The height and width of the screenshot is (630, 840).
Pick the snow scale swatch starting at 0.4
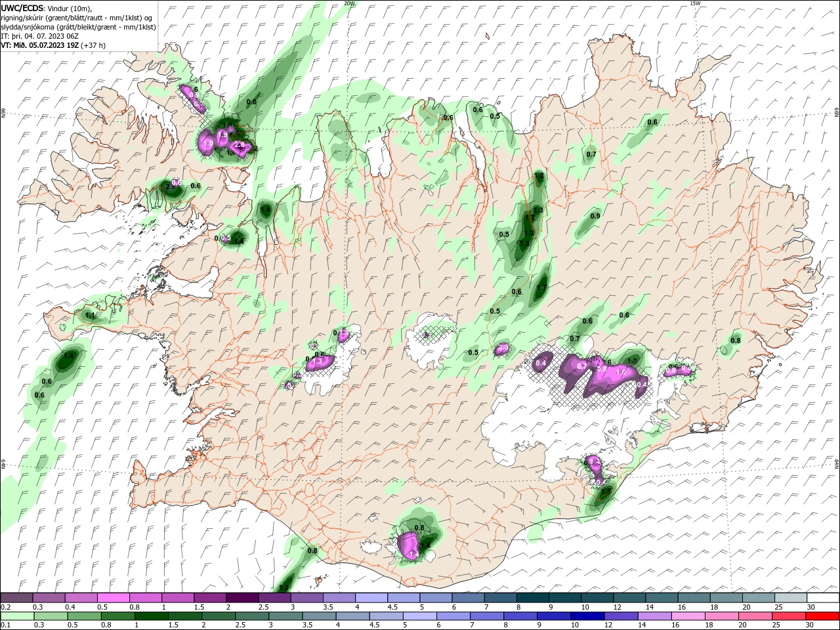81,597
